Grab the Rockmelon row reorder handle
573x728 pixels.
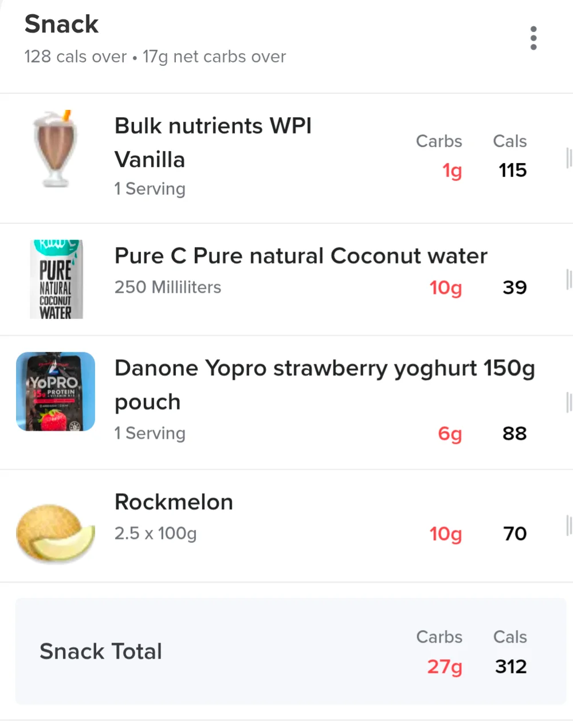(568, 525)
